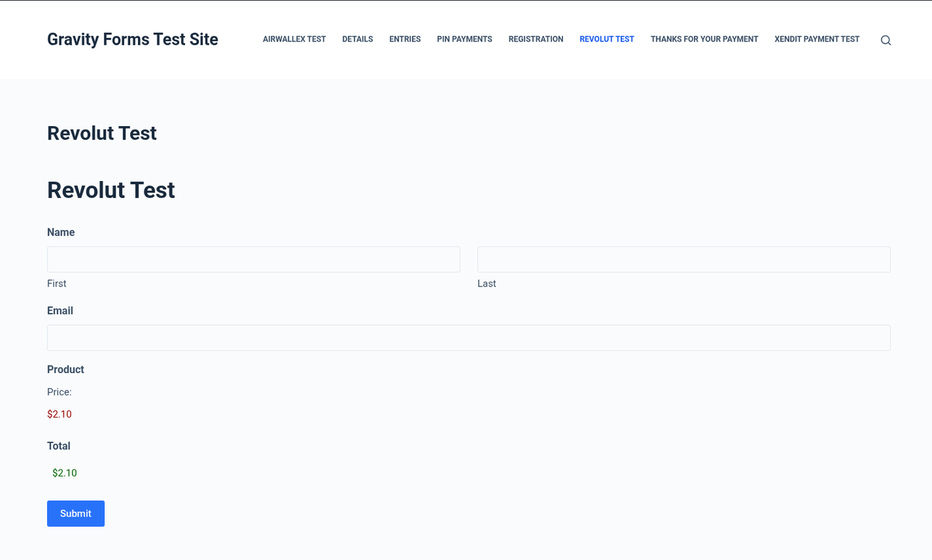Screen dimensions: 932x560
Task: Click the 'First' sub-label
Action: pos(57,283)
